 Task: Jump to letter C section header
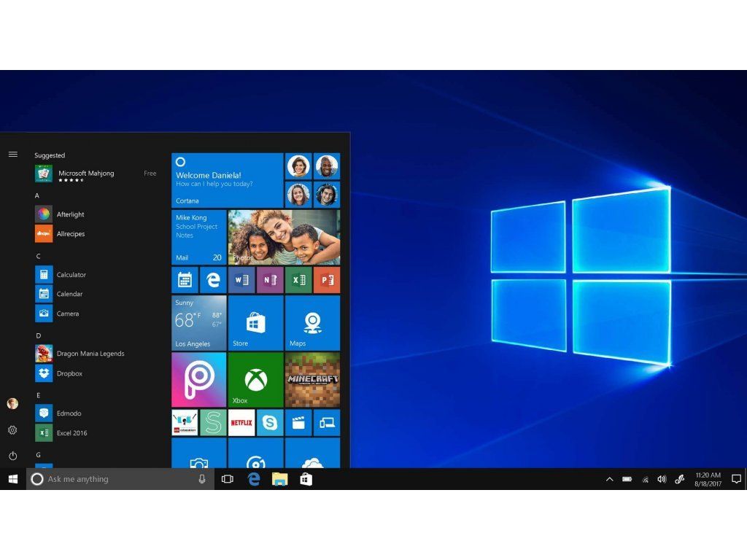(38, 256)
